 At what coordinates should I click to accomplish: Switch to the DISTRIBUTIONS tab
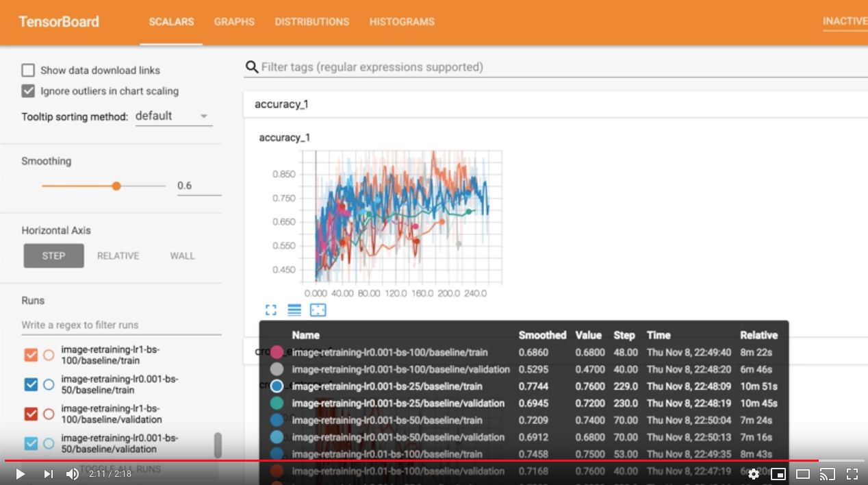[x=312, y=22]
